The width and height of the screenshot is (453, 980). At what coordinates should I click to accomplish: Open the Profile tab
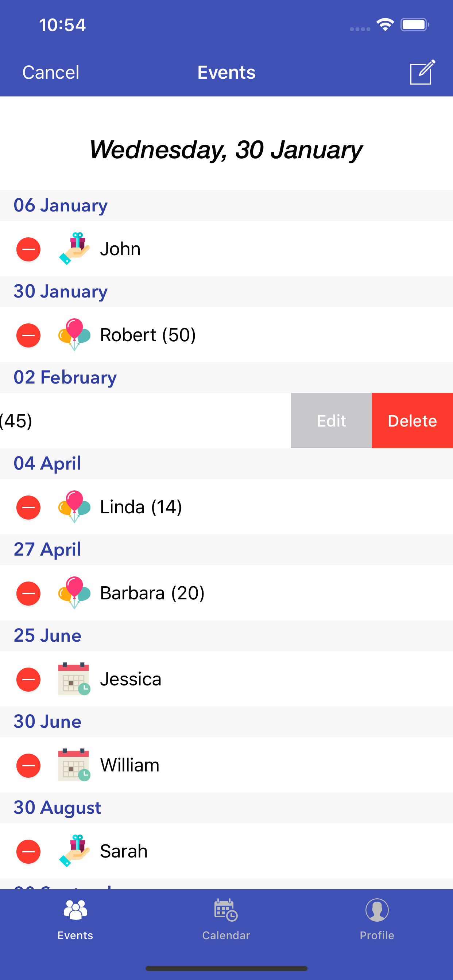pos(377,919)
